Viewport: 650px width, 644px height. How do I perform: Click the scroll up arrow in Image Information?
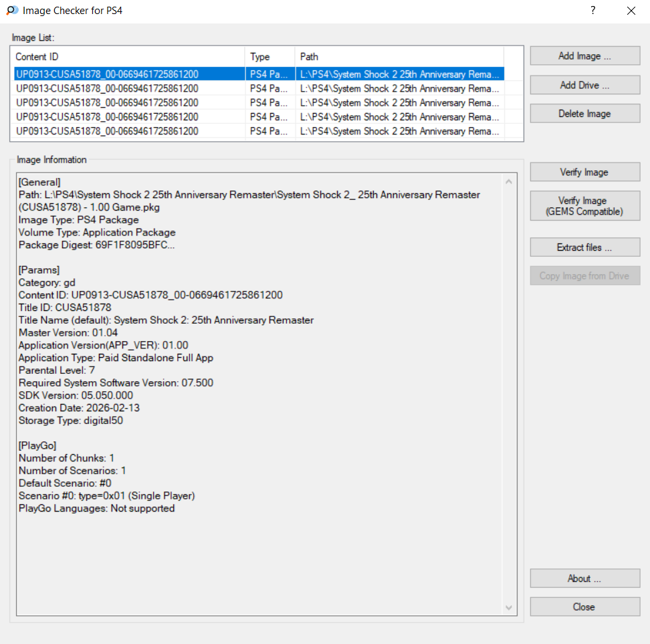(510, 181)
